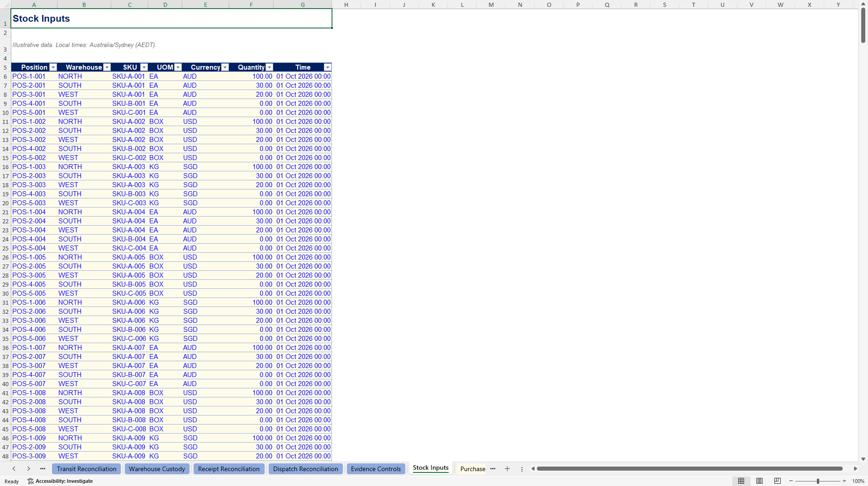
Task: Add a new sheet with plus icon
Action: [x=507, y=469]
